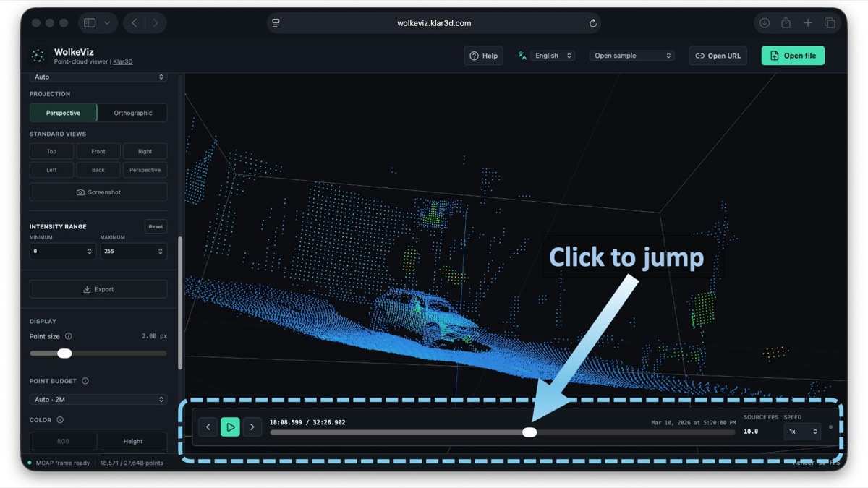Go forward with the browser forward arrow
Viewport: 868px width, 488px height.
point(156,23)
